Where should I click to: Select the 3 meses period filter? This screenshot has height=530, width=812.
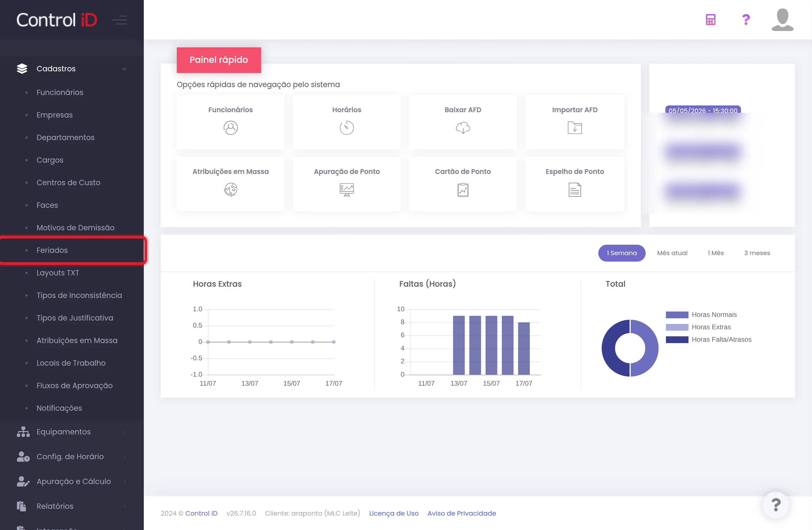click(757, 253)
